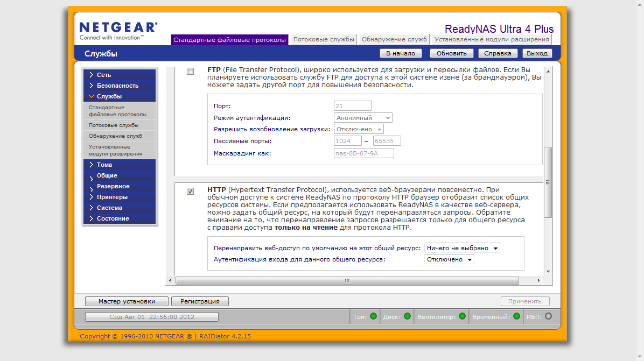The image size is (644, 361).
Task: Click the NETGEAR logo
Action: click(118, 31)
